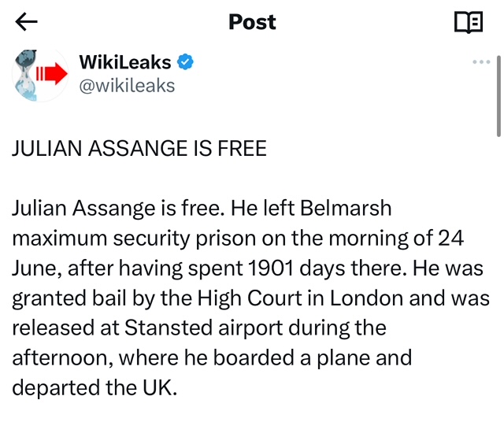Click the Post header title

tap(252, 22)
